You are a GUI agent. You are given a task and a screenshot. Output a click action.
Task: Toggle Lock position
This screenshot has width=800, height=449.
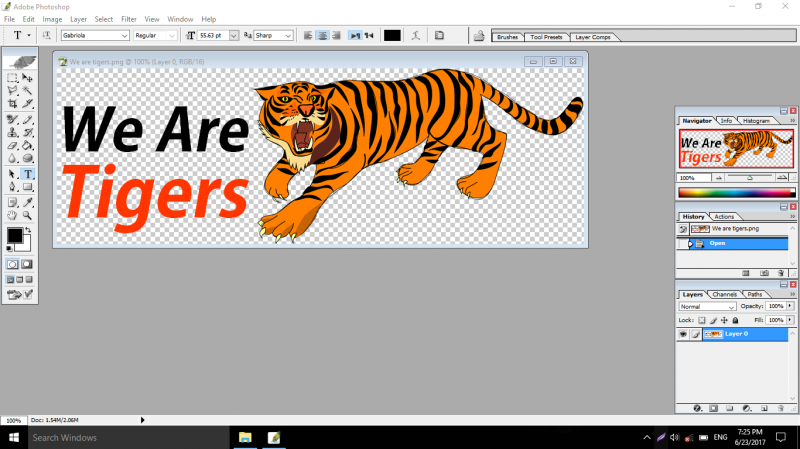724,320
